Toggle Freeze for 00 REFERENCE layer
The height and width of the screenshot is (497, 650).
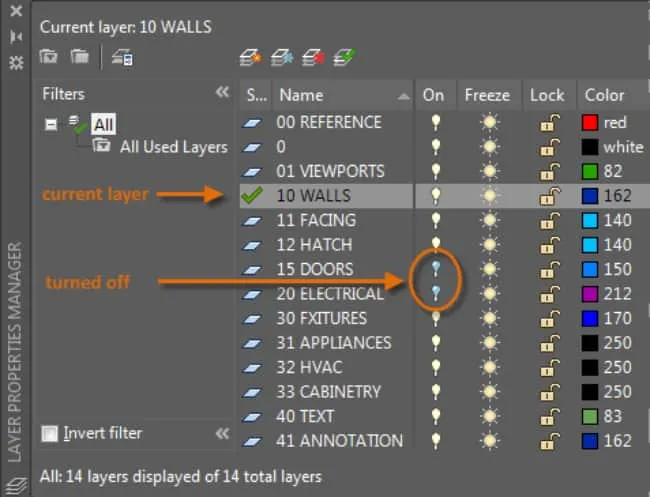tap(490, 122)
